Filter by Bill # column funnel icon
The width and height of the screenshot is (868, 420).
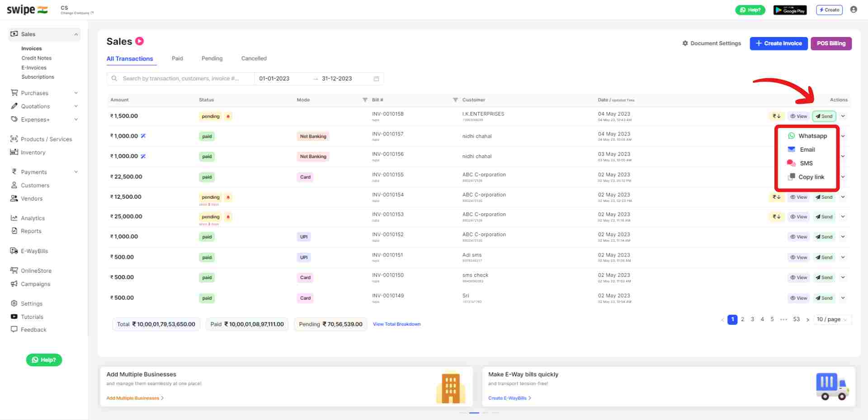[x=455, y=100]
